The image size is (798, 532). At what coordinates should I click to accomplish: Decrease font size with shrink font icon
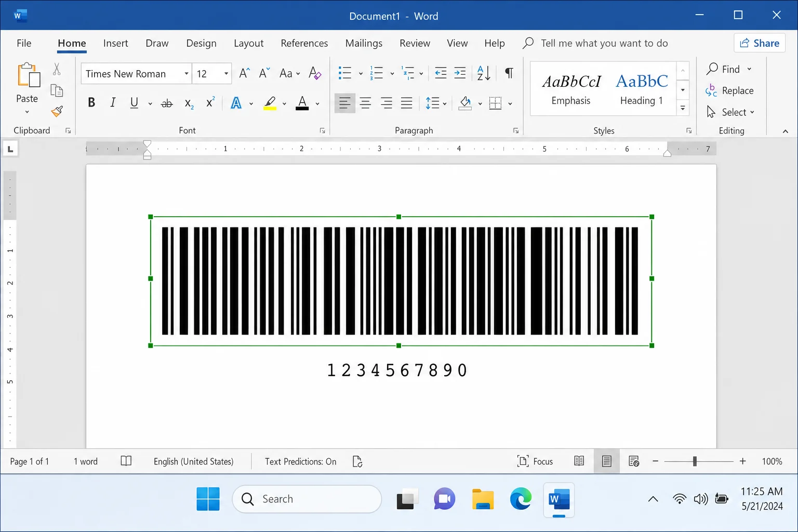[x=264, y=73]
